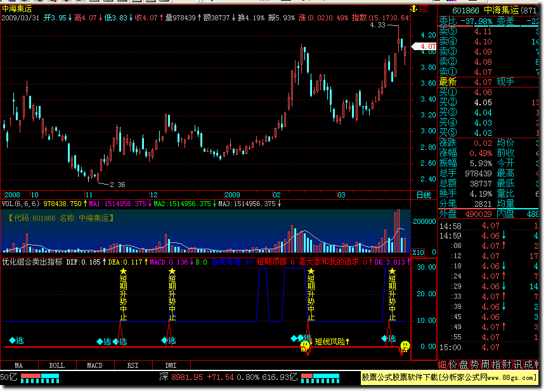Select the DMI indicator tab
The image size is (546, 392).
pos(171,365)
